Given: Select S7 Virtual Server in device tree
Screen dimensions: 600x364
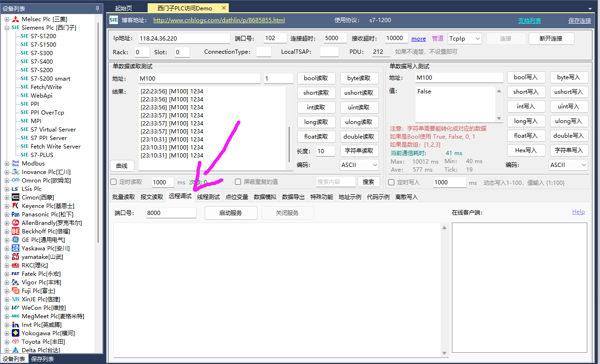Looking at the screenshot, I should point(53,130).
